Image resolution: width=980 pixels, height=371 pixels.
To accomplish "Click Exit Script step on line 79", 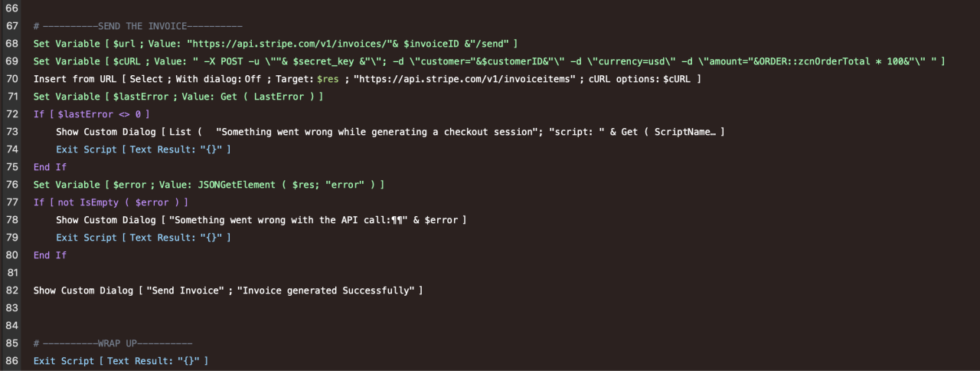I will [x=142, y=238].
